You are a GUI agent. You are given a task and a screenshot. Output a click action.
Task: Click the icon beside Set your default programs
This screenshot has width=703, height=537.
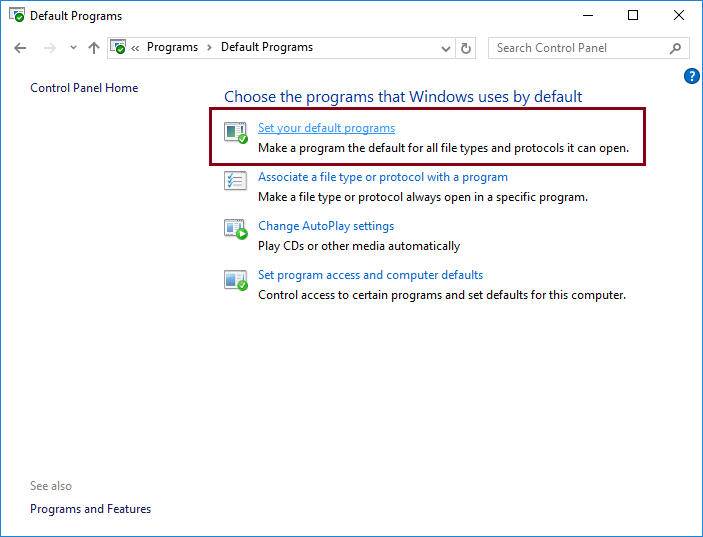tap(235, 133)
